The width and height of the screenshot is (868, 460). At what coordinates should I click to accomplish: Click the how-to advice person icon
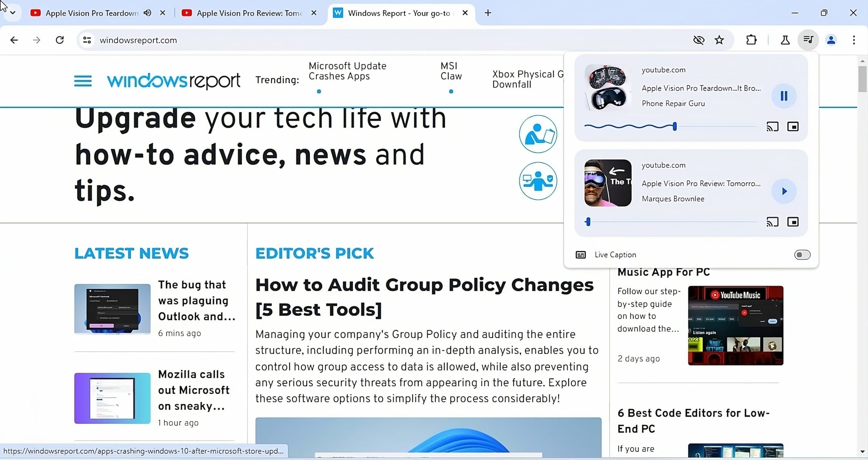pyautogui.click(x=538, y=134)
